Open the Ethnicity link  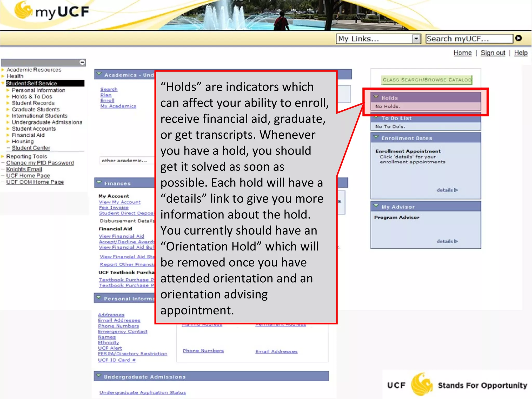pyautogui.click(x=108, y=343)
